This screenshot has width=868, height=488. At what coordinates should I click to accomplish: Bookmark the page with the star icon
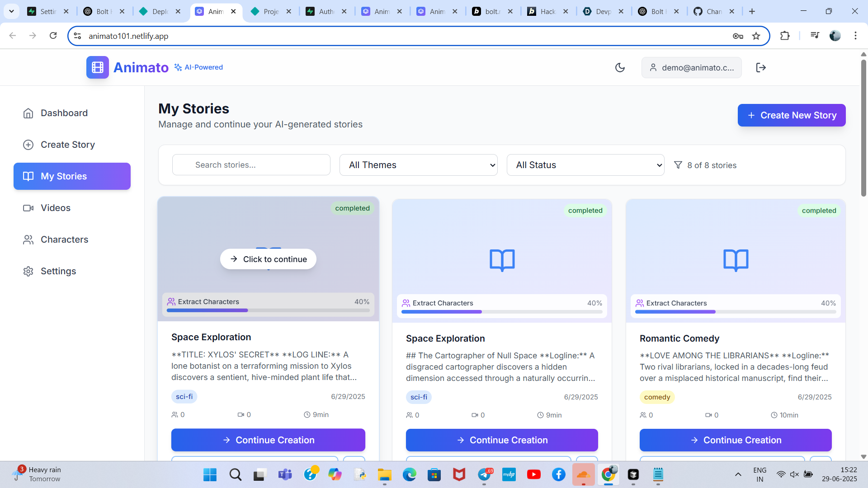click(756, 36)
